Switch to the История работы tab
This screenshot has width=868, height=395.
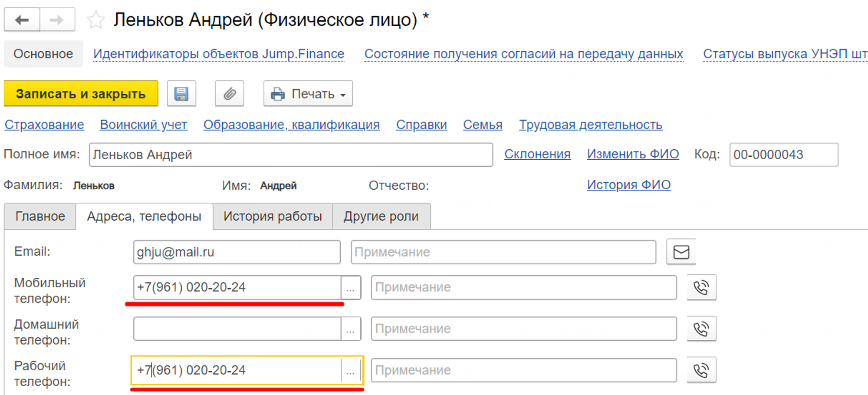(x=273, y=216)
